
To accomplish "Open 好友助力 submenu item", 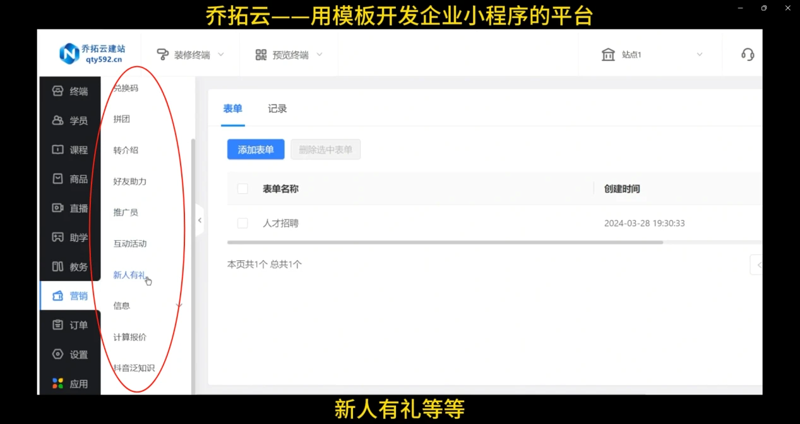I will tap(130, 182).
